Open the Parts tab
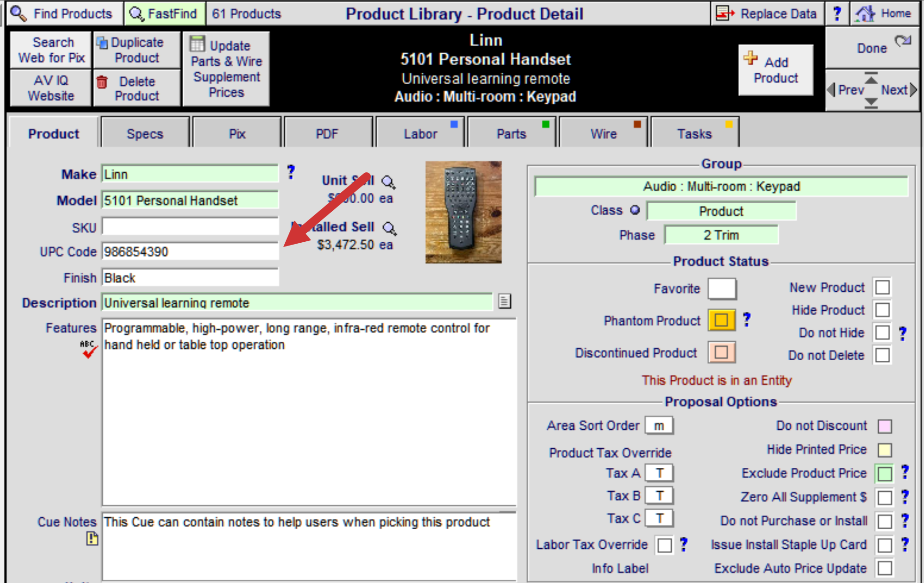Screen dimensions: 924x583 (x=512, y=134)
